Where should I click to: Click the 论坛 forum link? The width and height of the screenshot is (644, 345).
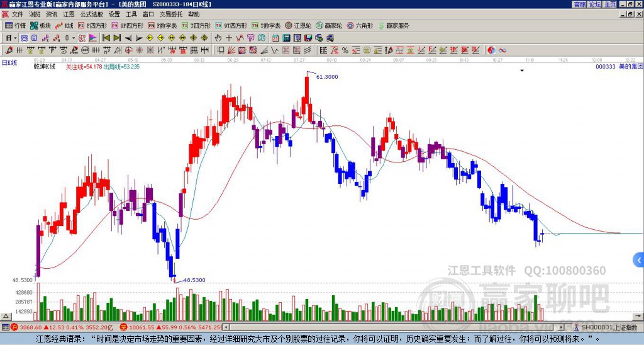(x=594, y=4)
